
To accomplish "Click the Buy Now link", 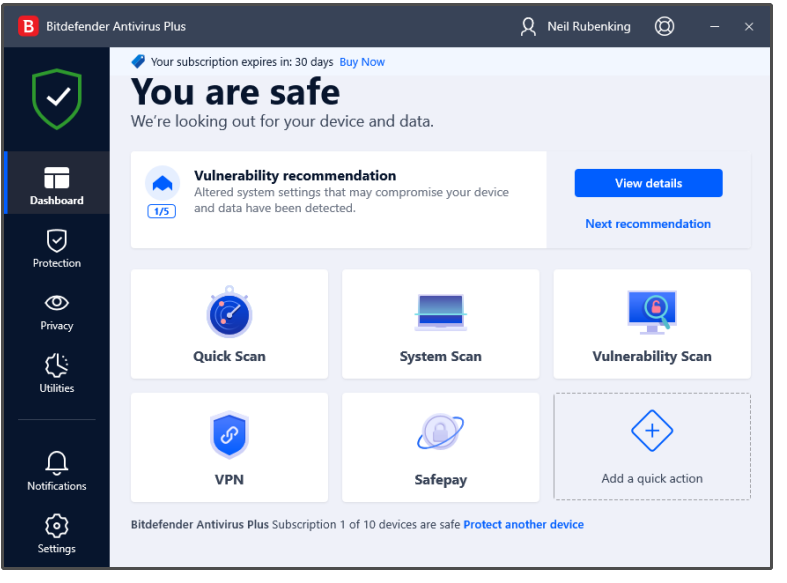I will tap(362, 62).
